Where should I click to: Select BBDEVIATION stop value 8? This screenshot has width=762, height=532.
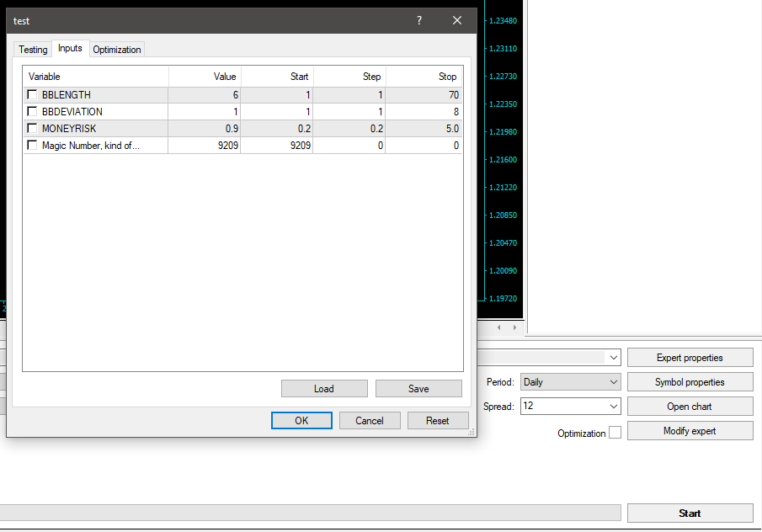[x=424, y=112]
